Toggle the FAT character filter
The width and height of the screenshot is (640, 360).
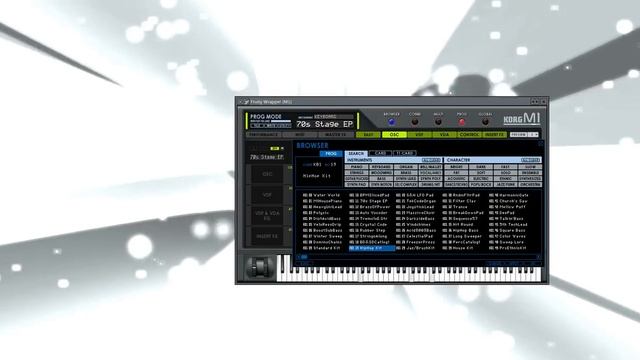(456, 173)
